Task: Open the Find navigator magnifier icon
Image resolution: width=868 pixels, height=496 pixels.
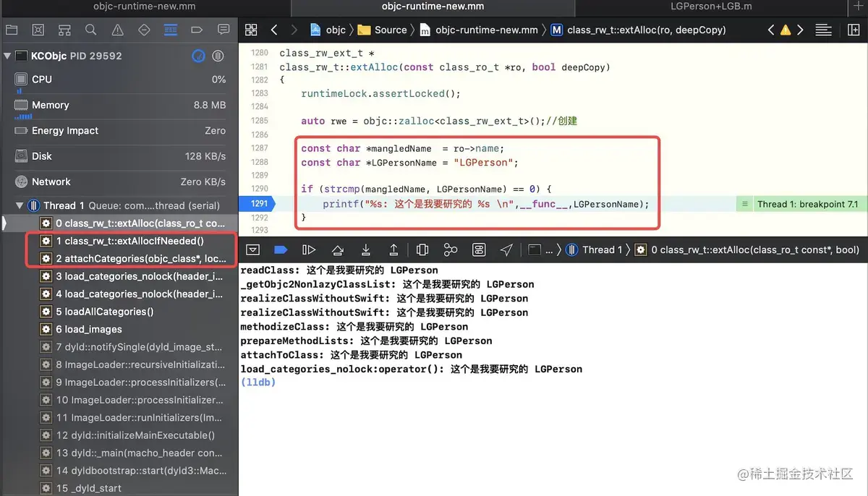Action: (x=90, y=30)
